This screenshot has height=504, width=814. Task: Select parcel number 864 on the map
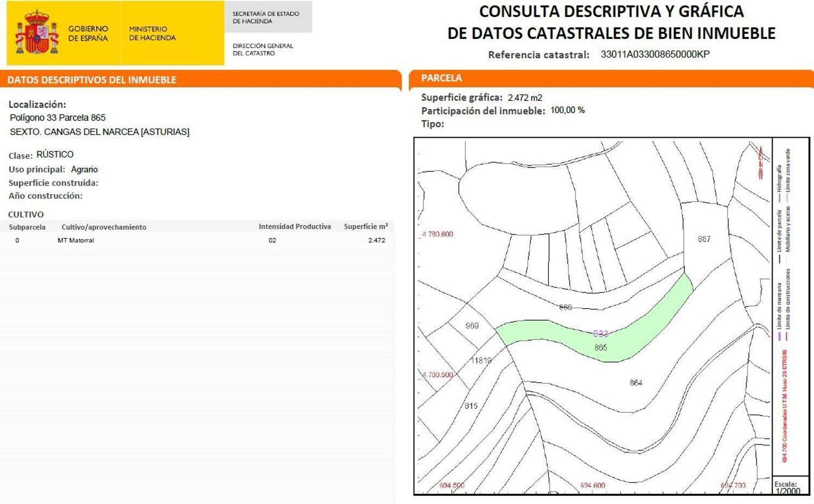click(636, 382)
